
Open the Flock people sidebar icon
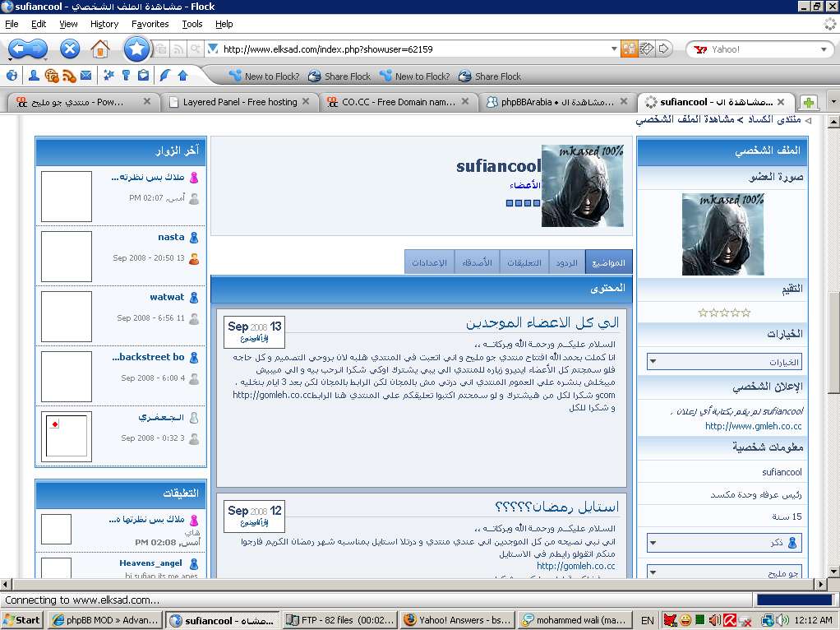point(35,76)
